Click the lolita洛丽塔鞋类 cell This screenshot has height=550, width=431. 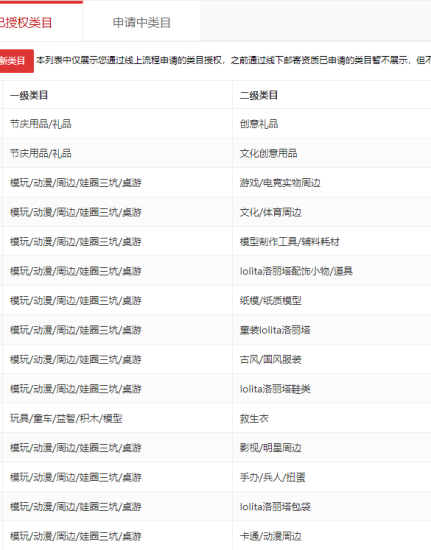point(275,389)
